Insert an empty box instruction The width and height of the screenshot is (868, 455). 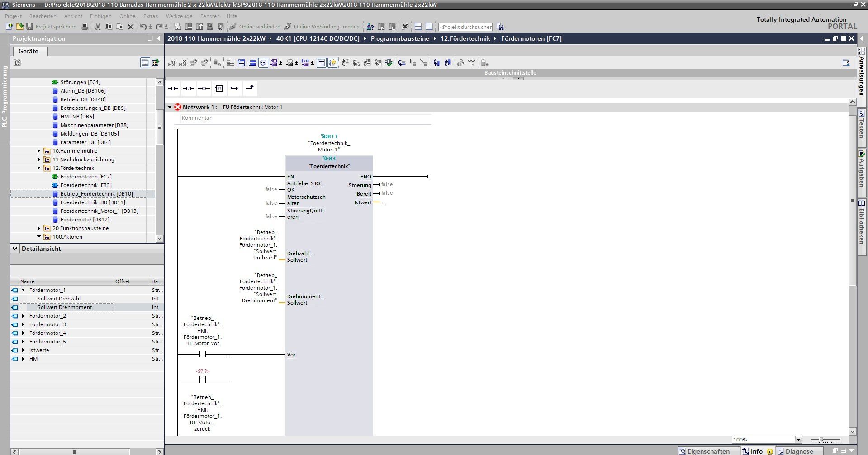tap(219, 89)
